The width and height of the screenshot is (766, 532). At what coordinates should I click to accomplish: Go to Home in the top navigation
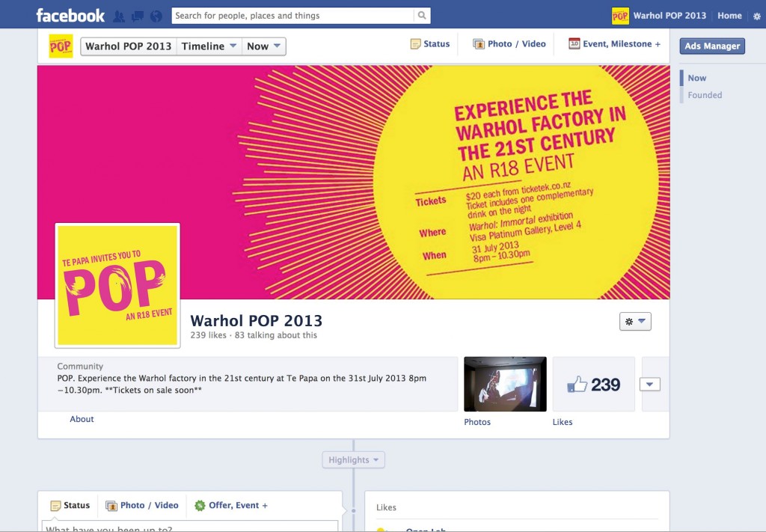(x=729, y=15)
